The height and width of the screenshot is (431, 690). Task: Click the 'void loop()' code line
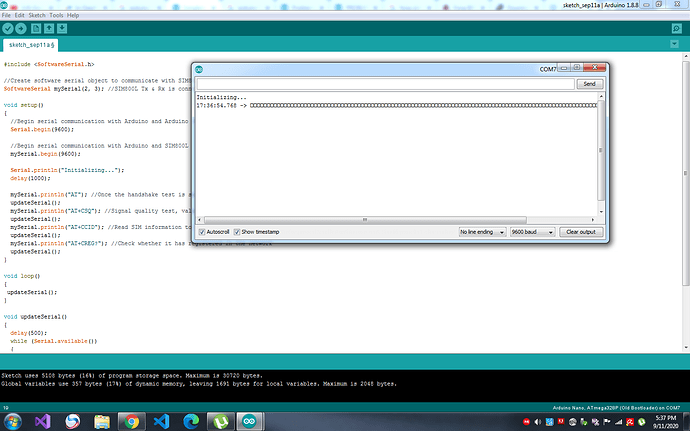coord(22,276)
